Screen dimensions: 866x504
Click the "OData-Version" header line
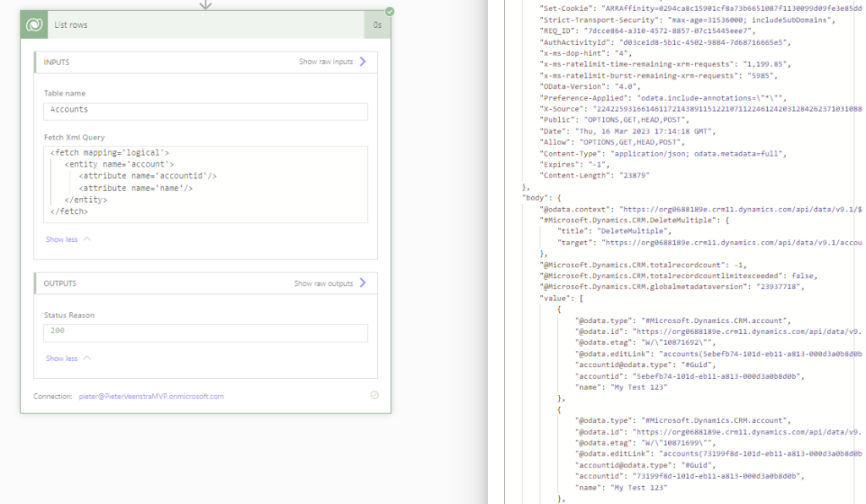click(x=589, y=86)
